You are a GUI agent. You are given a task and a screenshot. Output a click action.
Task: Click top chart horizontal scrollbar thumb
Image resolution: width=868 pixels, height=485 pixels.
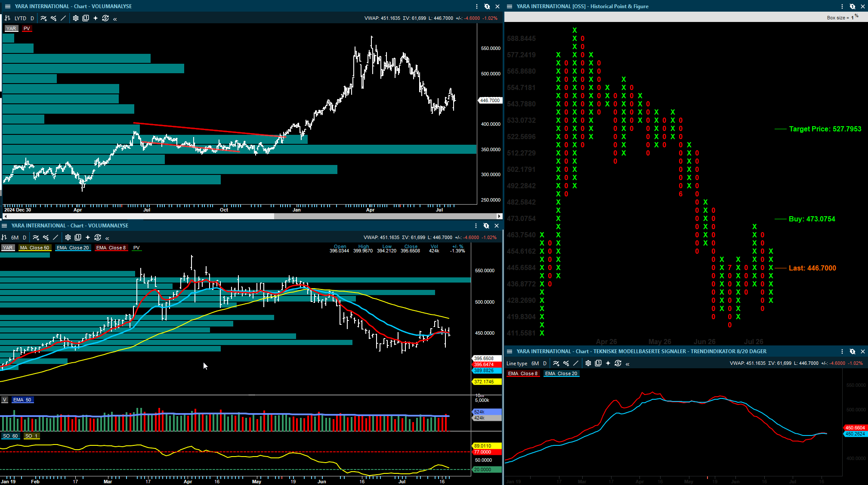[385, 216]
